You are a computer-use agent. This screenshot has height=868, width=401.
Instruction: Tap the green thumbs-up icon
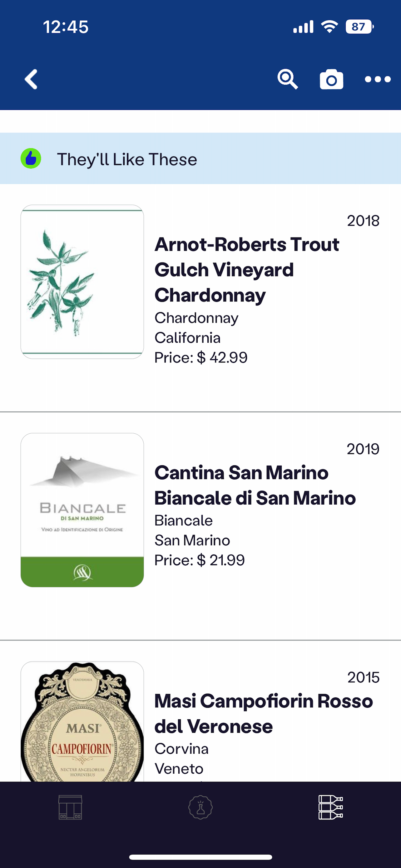click(x=31, y=158)
